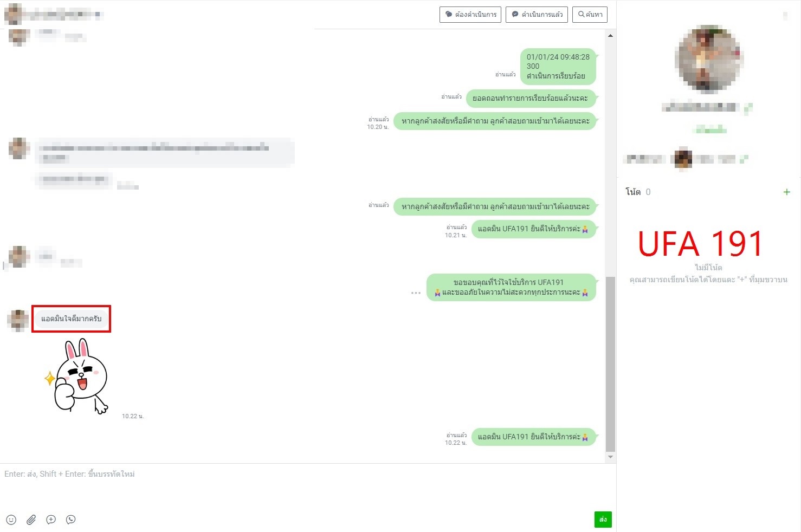The height and width of the screenshot is (532, 801).
Task: Click the bunny thumbs-up sticker
Action: coord(76,376)
